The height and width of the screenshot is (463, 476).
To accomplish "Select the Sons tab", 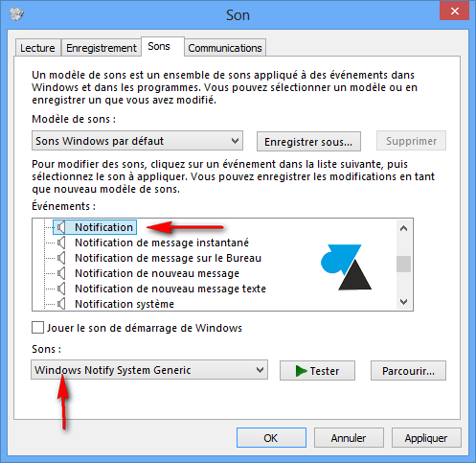I will (163, 46).
